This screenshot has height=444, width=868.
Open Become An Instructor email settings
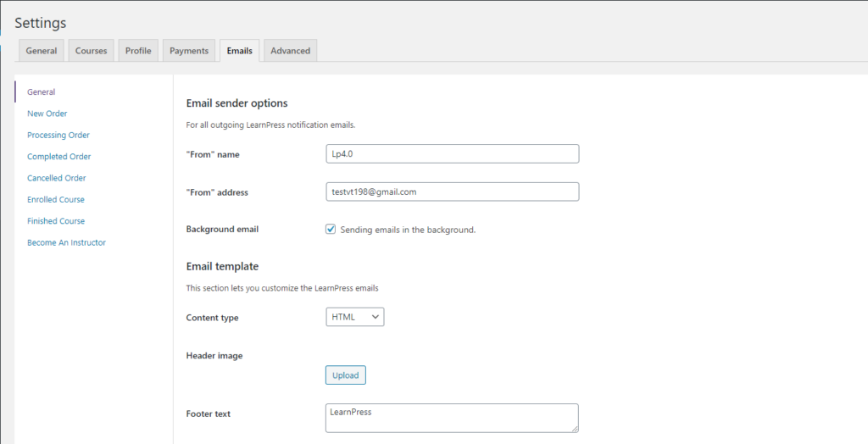(x=66, y=243)
